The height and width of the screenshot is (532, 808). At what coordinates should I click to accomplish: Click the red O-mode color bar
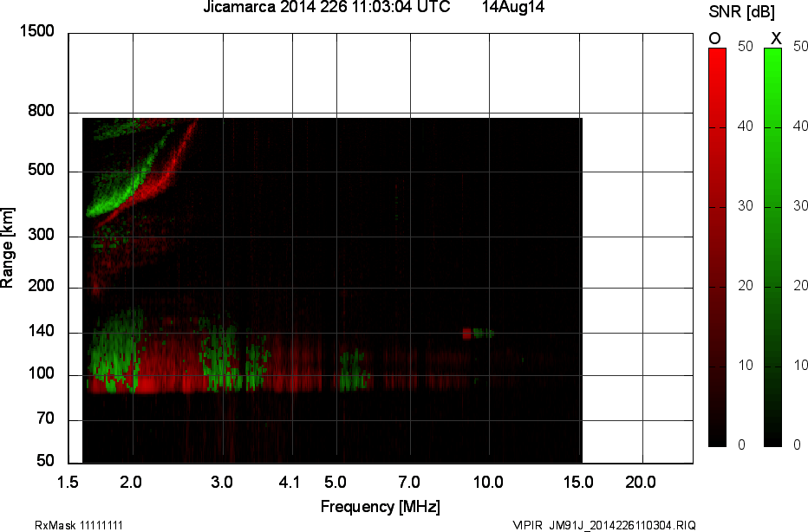point(717,247)
